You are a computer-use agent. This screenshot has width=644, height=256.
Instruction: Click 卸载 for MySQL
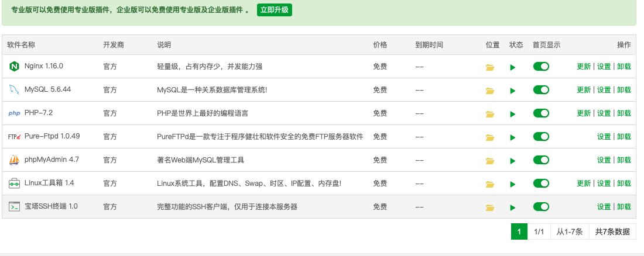624,90
